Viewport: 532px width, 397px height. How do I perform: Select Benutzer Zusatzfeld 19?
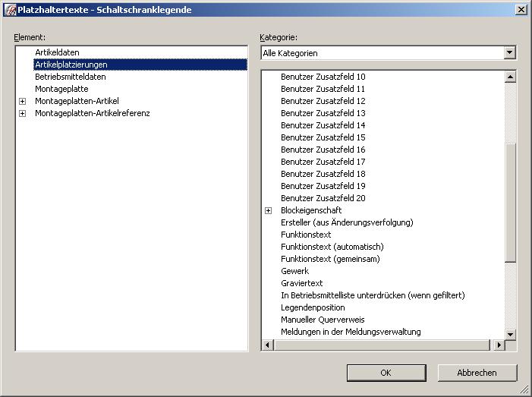[323, 186]
